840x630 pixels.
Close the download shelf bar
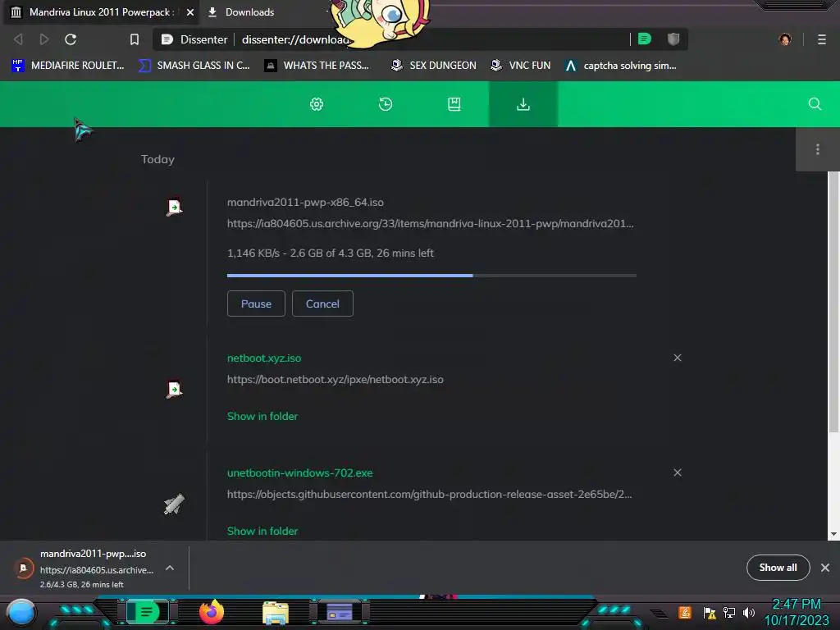coord(825,568)
